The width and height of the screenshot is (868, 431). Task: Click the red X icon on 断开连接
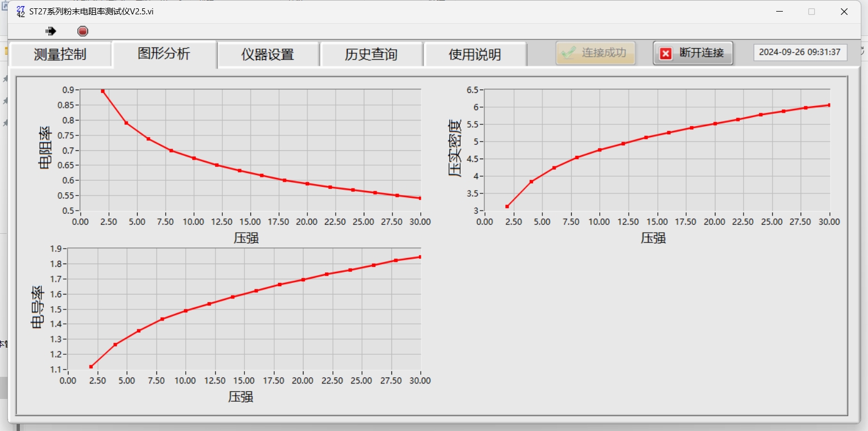click(666, 54)
